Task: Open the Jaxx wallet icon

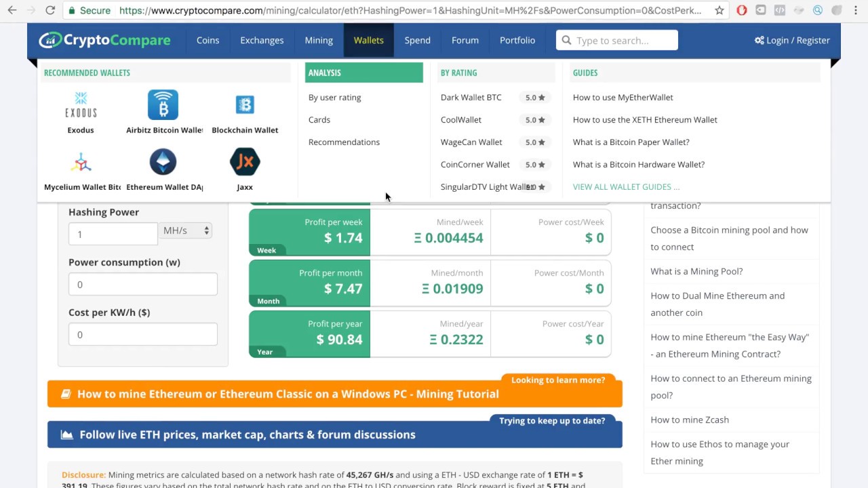Action: coord(245,162)
